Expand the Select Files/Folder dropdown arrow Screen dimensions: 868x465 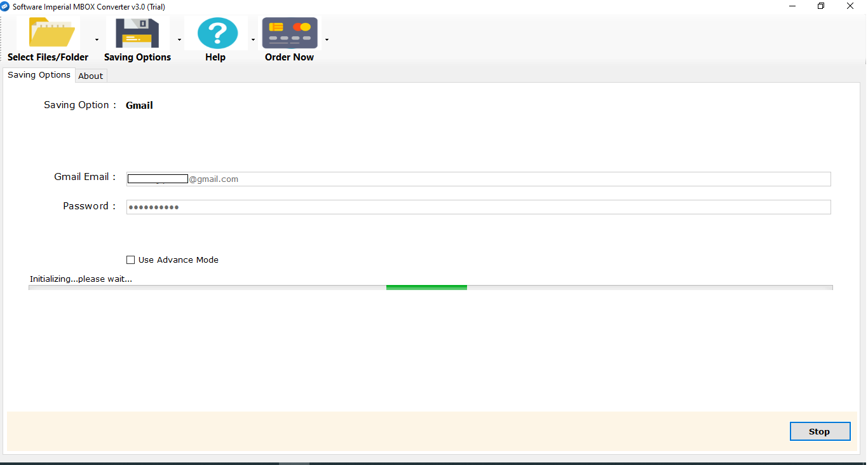[x=97, y=39]
